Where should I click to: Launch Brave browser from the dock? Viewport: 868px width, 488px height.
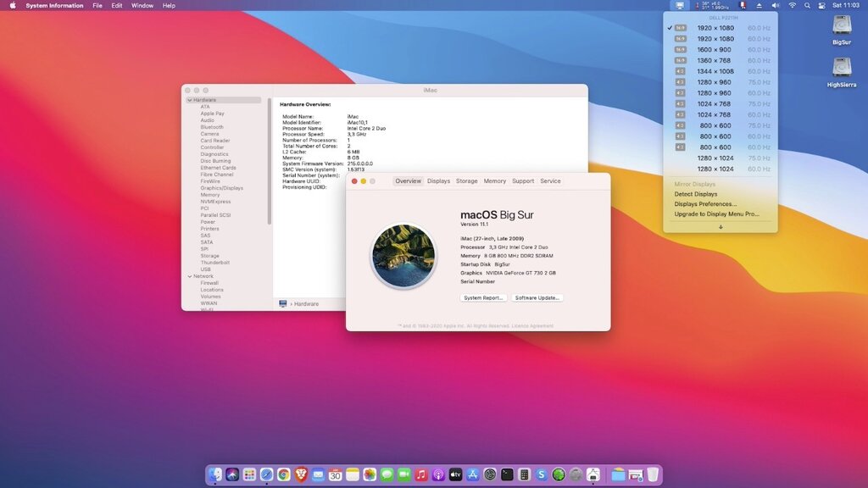coord(301,474)
